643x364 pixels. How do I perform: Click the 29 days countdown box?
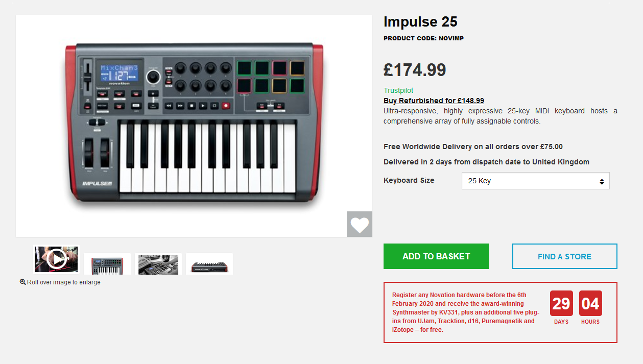click(561, 304)
